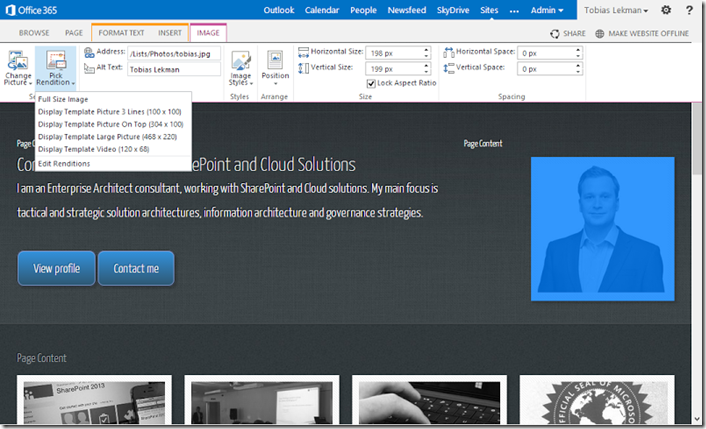This screenshot has height=429, width=706.
Task: Switch to the PAGE ribbon tab
Action: click(74, 33)
